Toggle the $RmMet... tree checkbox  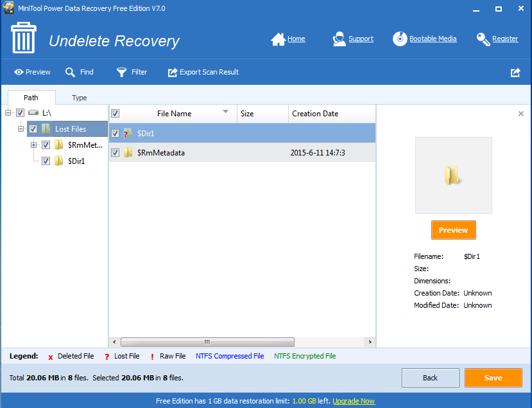pyautogui.click(x=46, y=145)
